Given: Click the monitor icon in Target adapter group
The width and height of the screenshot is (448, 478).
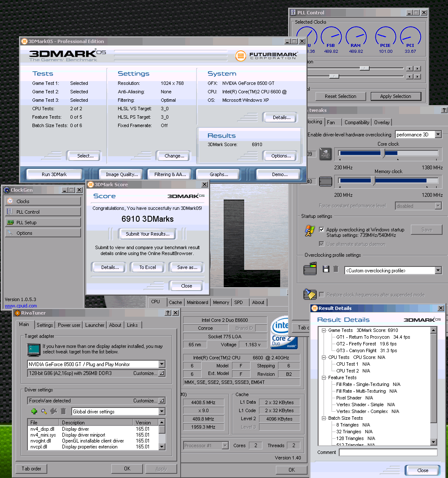Looking at the screenshot, I should coord(33,350).
